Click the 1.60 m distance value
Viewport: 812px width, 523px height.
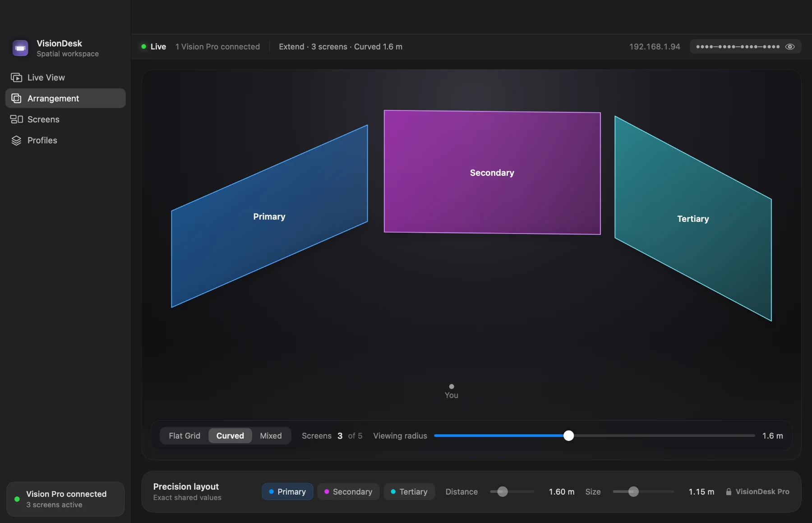[x=562, y=491]
